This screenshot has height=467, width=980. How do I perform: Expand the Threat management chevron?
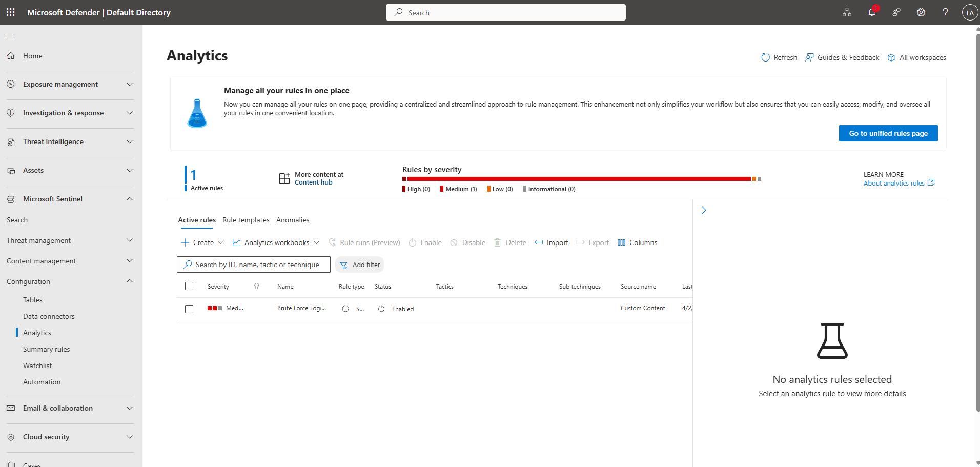(x=130, y=240)
